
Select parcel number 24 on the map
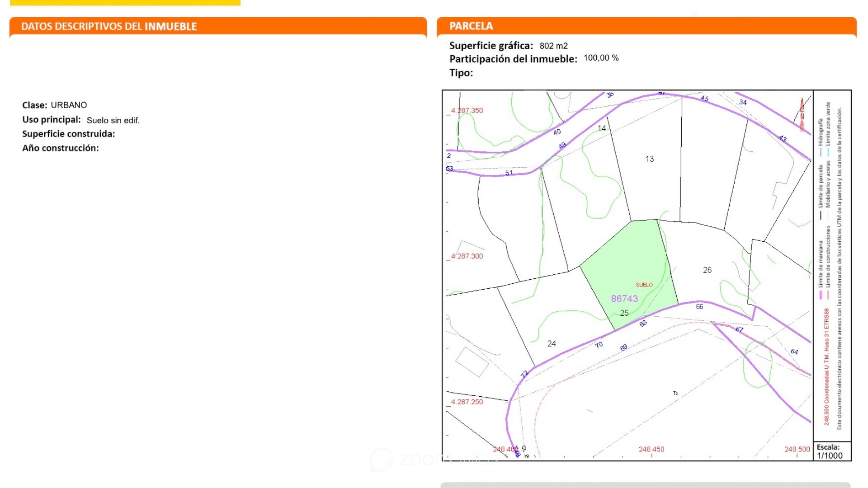tap(551, 344)
